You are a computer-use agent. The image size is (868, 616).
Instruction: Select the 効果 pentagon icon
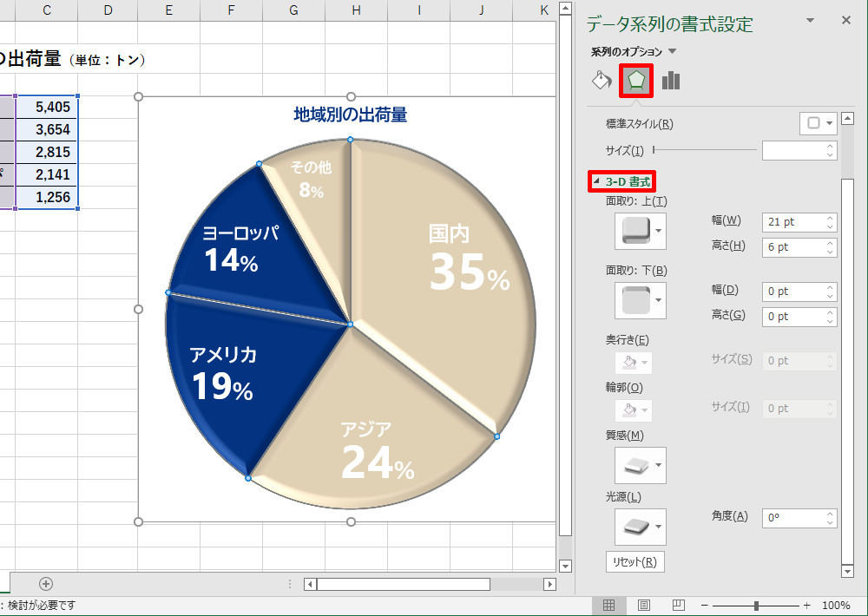tap(636, 79)
